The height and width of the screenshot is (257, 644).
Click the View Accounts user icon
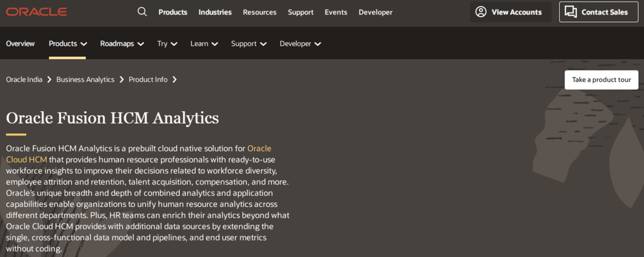[481, 12]
